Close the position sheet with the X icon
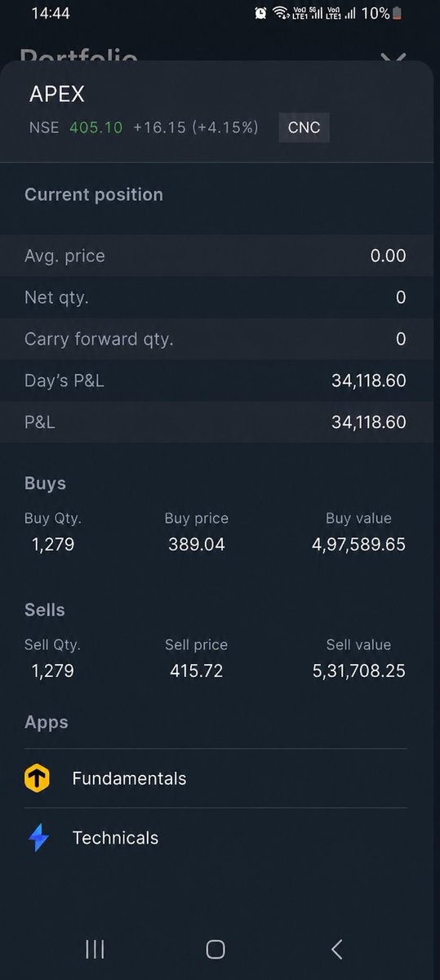 [x=393, y=60]
